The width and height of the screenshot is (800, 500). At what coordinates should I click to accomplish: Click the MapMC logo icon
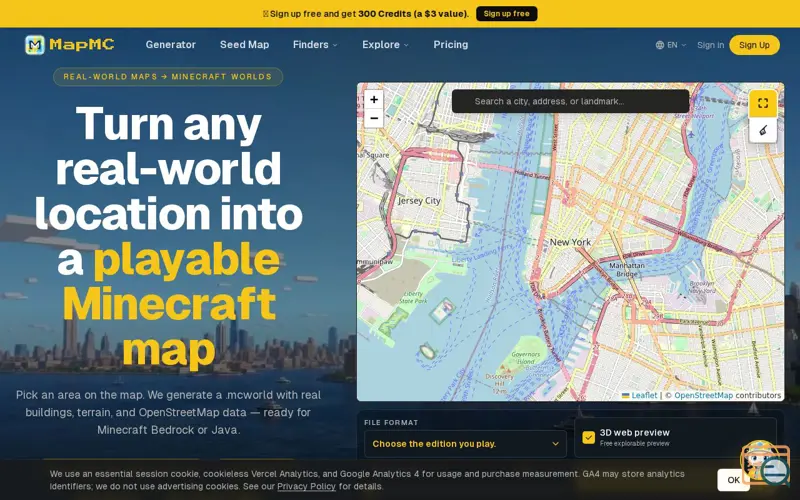click(35, 45)
